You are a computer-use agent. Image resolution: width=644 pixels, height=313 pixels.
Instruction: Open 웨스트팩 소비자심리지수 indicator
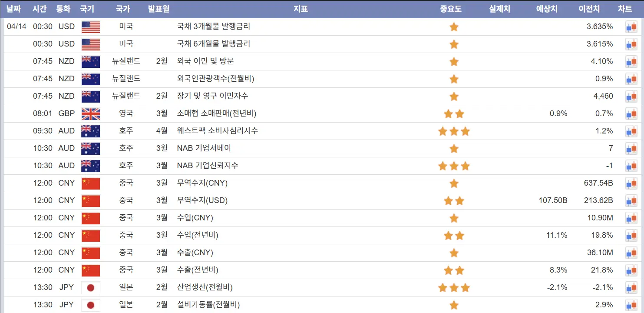[218, 131]
